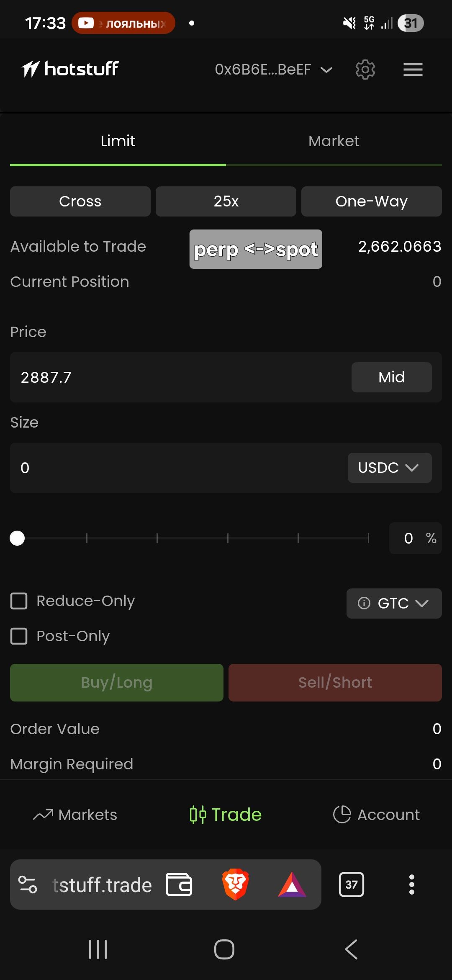The height and width of the screenshot is (980, 452).
Task: Expand the wallet address 0x6B6E...BeEF dropdown
Action: pyautogui.click(x=273, y=70)
